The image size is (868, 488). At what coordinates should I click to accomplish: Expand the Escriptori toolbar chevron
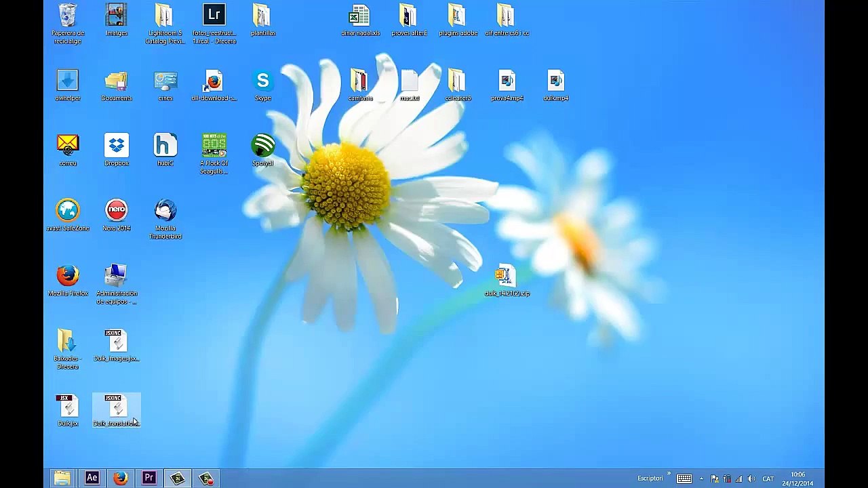(x=669, y=474)
